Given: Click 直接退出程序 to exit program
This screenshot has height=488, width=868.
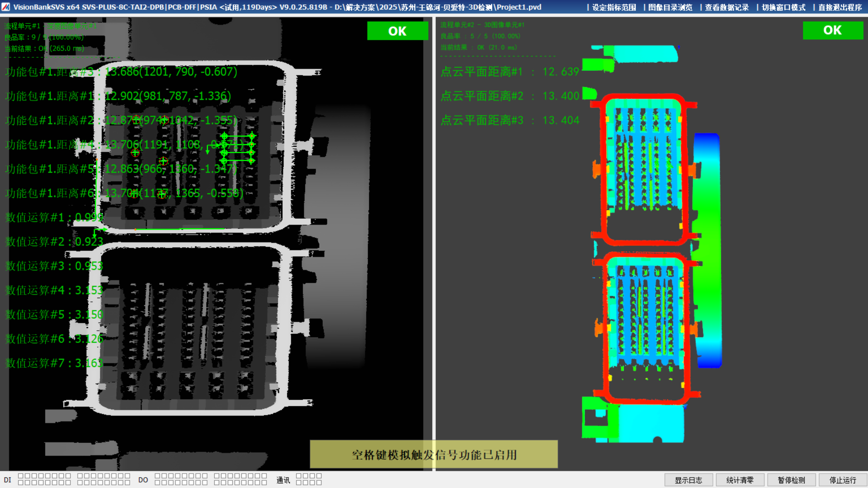Looking at the screenshot, I should tap(840, 7).
